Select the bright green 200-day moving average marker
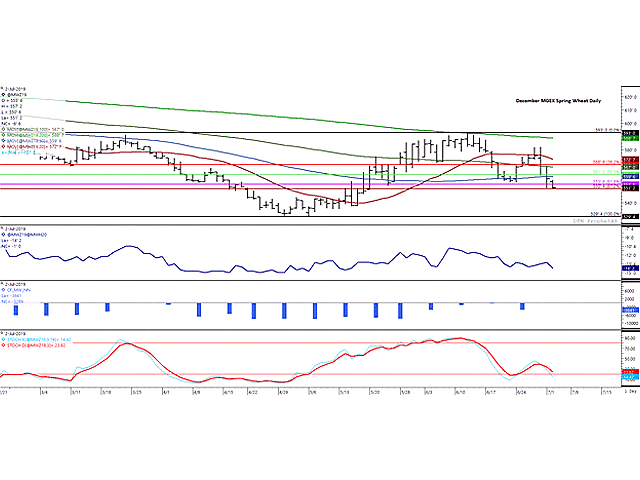 (3, 135)
